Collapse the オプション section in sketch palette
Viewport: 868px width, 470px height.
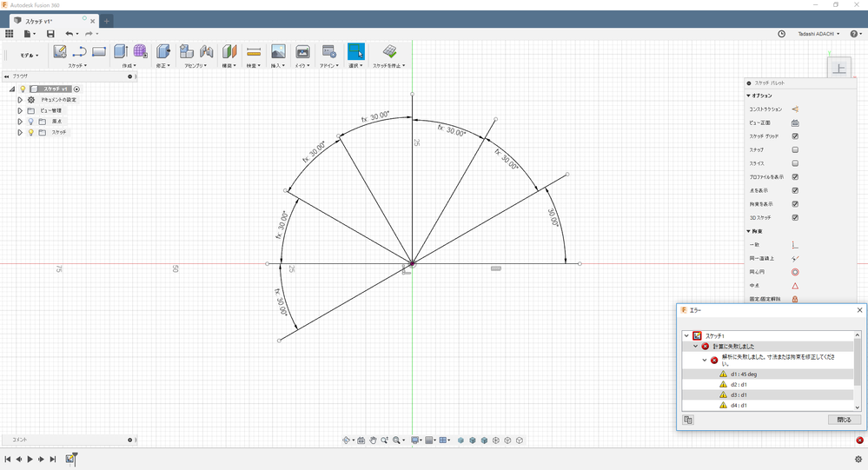748,96
